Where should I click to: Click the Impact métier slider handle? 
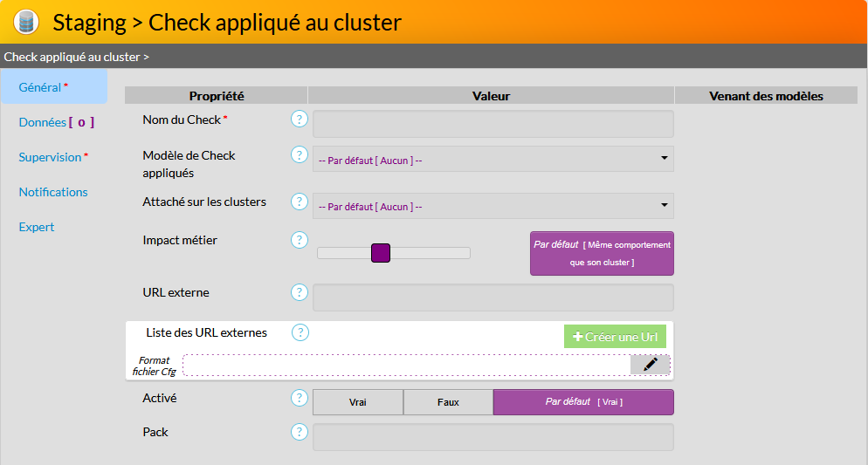point(380,253)
